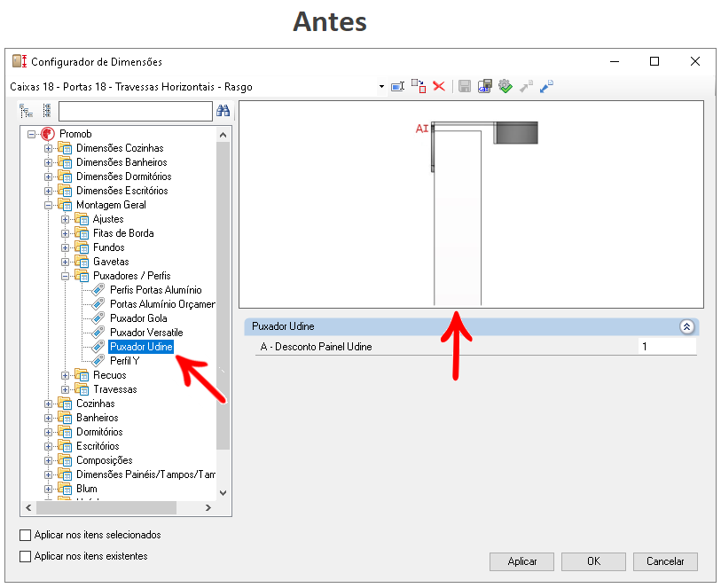Click the red X delete configuration icon

click(439, 86)
